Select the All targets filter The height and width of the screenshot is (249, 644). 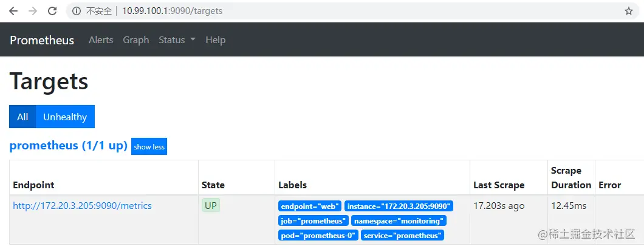tap(22, 117)
